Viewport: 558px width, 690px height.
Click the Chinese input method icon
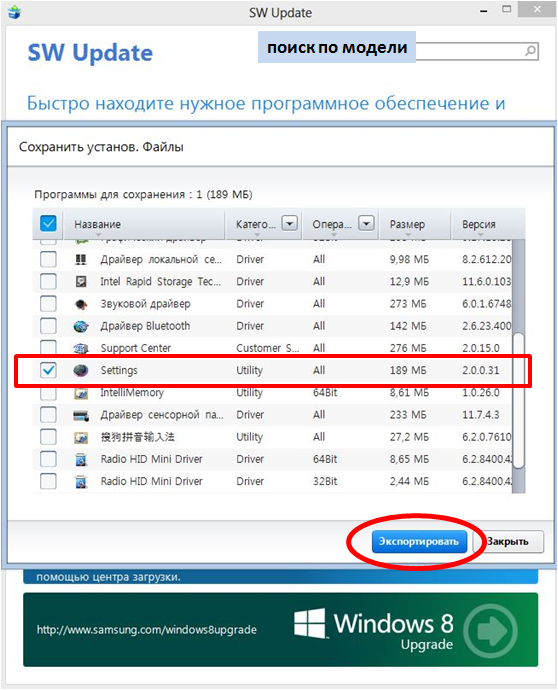[81, 437]
